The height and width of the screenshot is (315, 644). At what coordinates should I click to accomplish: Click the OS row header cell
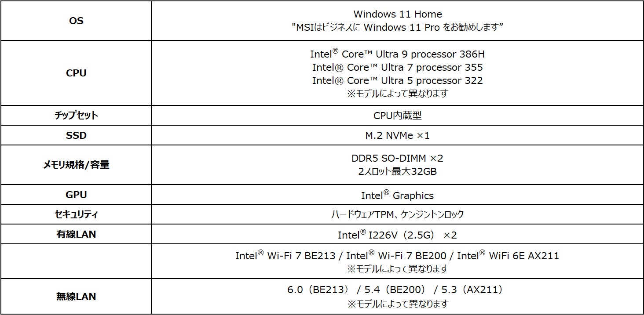point(76,21)
